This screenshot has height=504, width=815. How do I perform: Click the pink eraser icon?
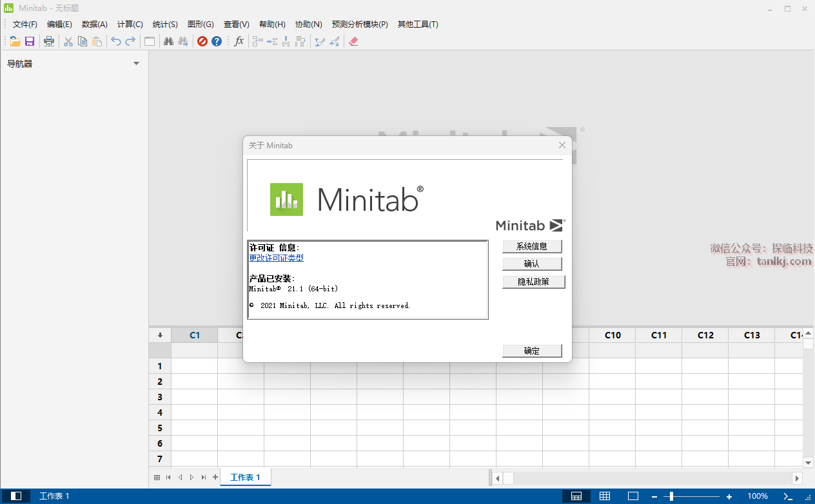pos(353,41)
